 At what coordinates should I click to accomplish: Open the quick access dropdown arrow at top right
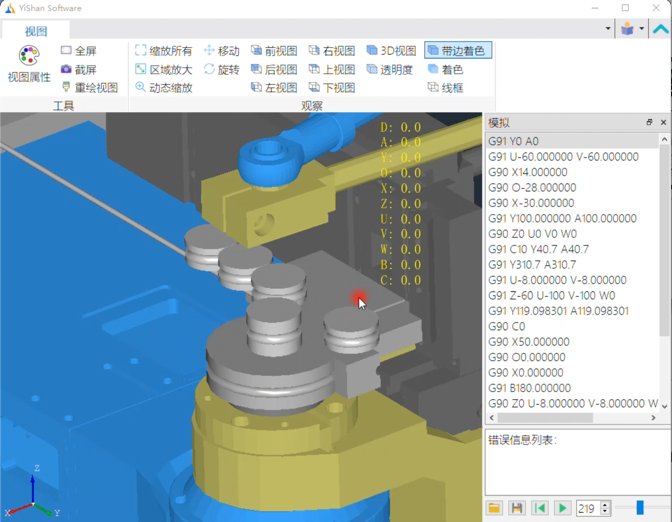608,29
